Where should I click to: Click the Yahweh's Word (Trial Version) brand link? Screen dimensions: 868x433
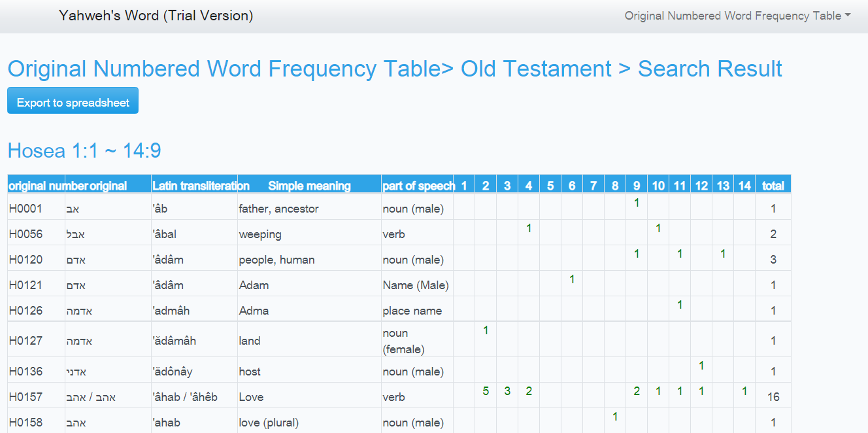pyautogui.click(x=156, y=16)
